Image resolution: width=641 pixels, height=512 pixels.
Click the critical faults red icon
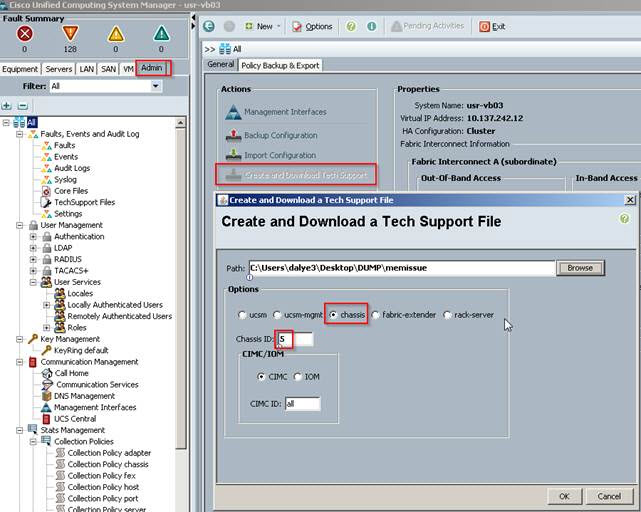pos(25,33)
